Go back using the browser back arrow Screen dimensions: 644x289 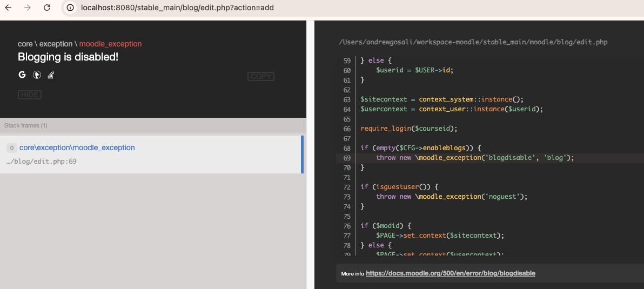click(x=8, y=8)
